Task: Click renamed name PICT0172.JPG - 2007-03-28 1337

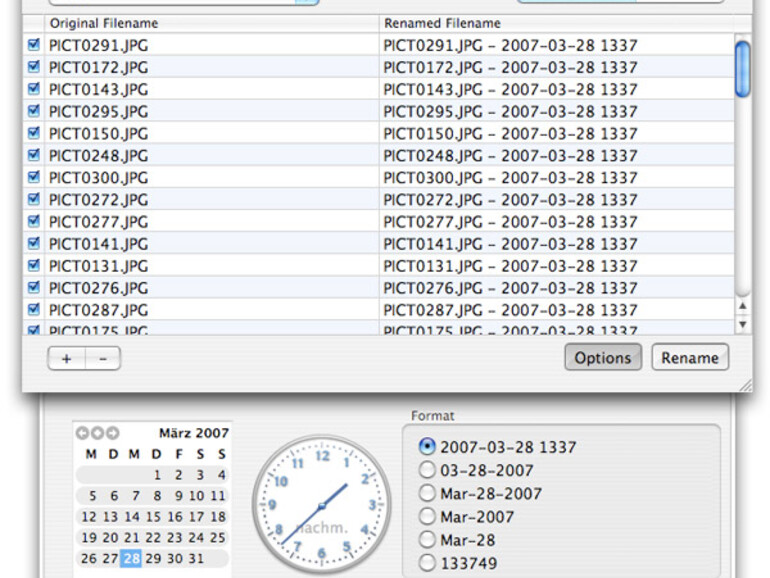Action: [510, 67]
